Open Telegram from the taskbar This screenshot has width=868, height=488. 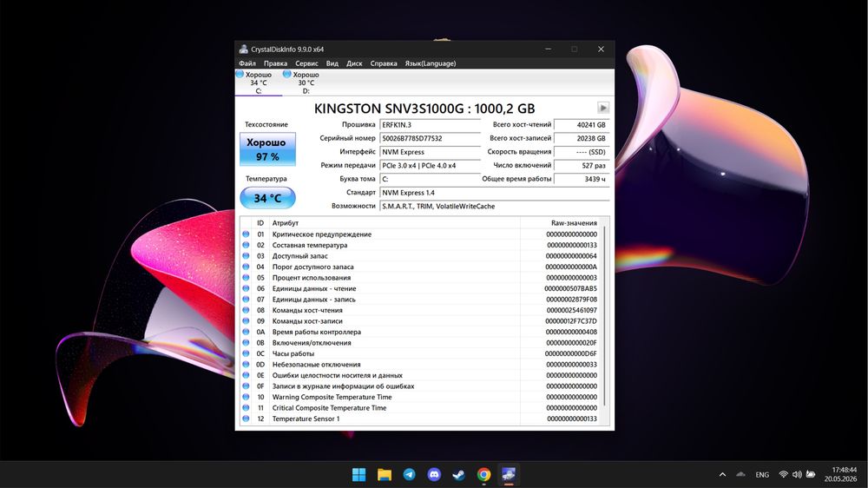[409, 475]
